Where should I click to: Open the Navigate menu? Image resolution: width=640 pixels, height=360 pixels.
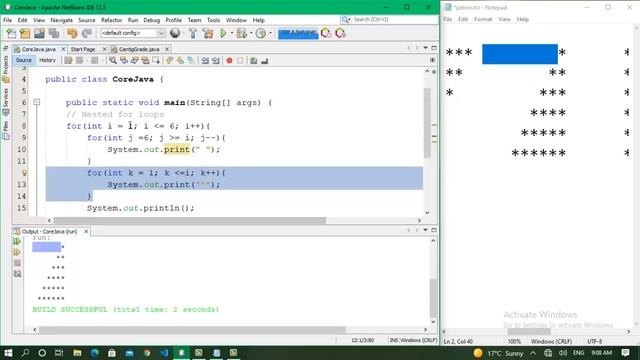[62, 20]
